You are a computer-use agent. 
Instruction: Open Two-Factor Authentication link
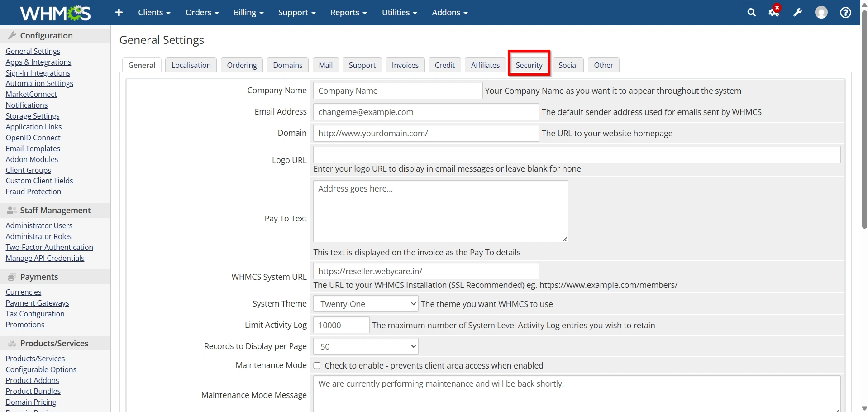pyautogui.click(x=49, y=247)
